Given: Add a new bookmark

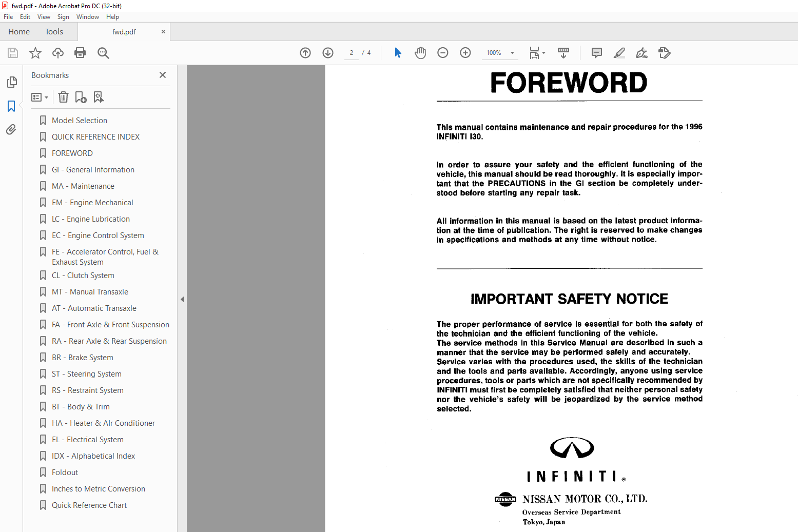Looking at the screenshot, I should pos(81,97).
